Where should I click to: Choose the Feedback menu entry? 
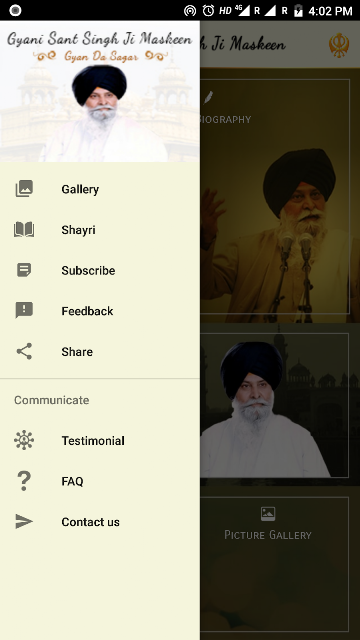coord(100,311)
